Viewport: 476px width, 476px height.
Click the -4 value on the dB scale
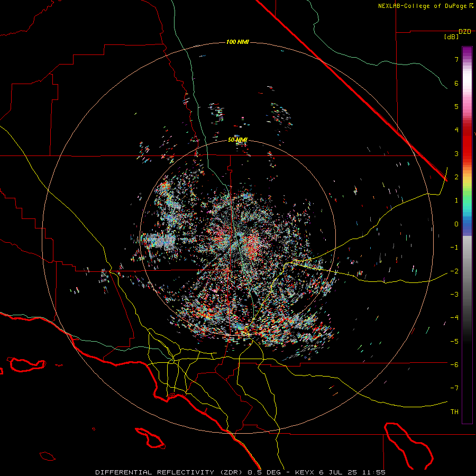454,318
